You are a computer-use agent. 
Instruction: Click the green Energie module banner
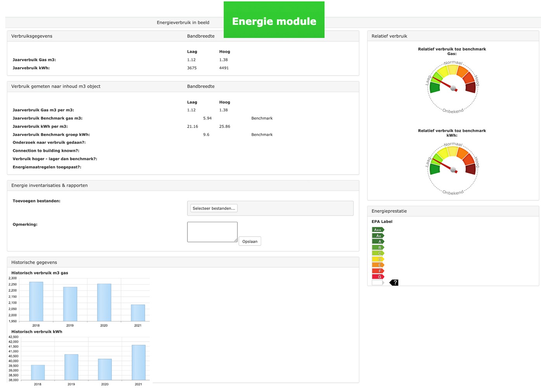point(274,20)
